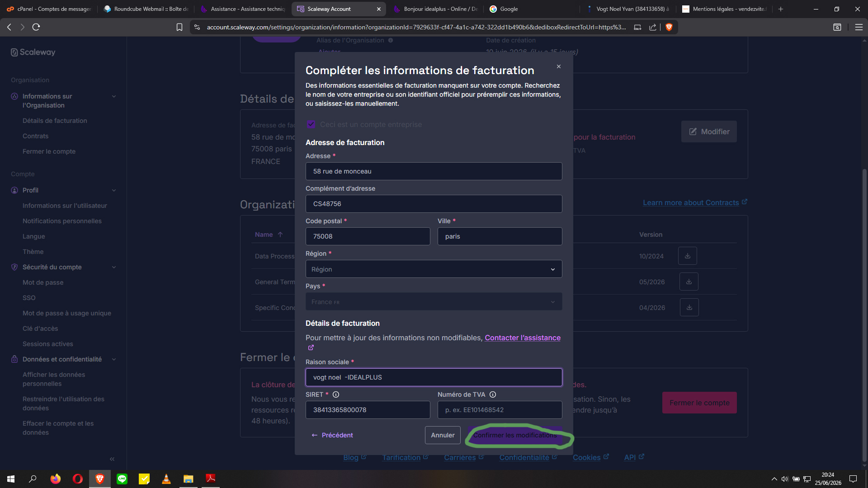Collapse the Profil sidebar section
868x488 pixels.
coord(114,190)
